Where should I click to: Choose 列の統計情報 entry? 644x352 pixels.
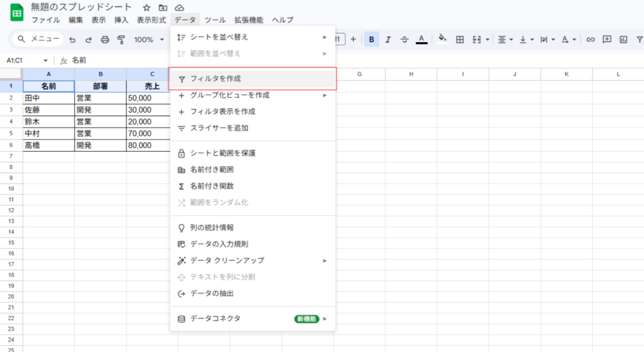253,227
